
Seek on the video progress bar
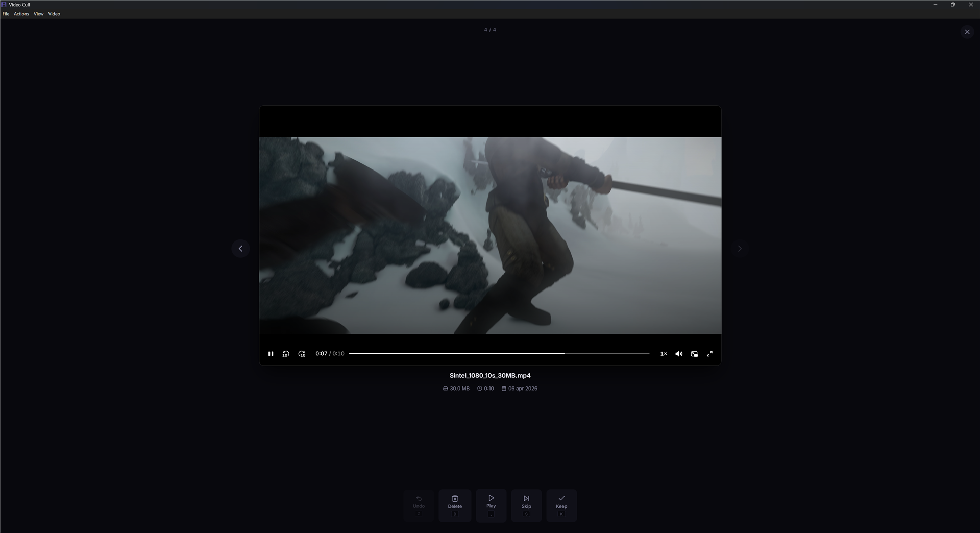[x=499, y=353]
